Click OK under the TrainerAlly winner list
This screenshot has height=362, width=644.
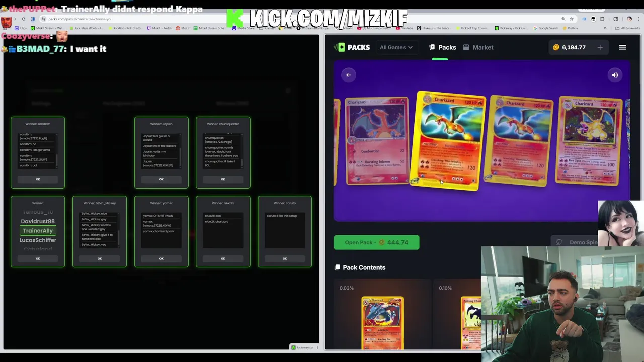(x=38, y=258)
